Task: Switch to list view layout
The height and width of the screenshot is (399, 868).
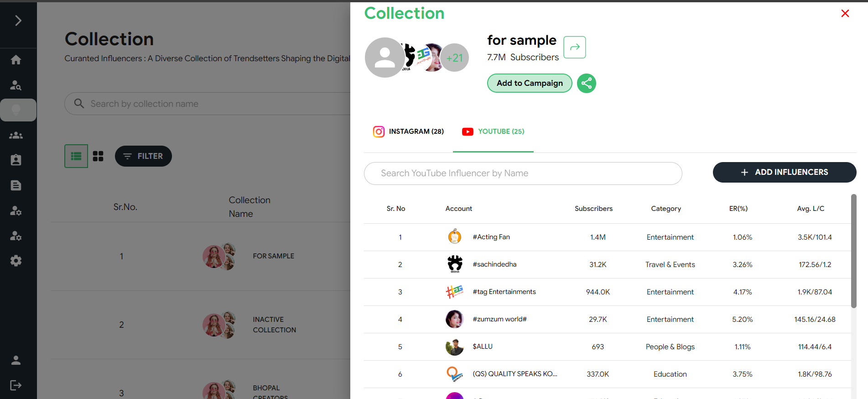Action: pyautogui.click(x=76, y=156)
